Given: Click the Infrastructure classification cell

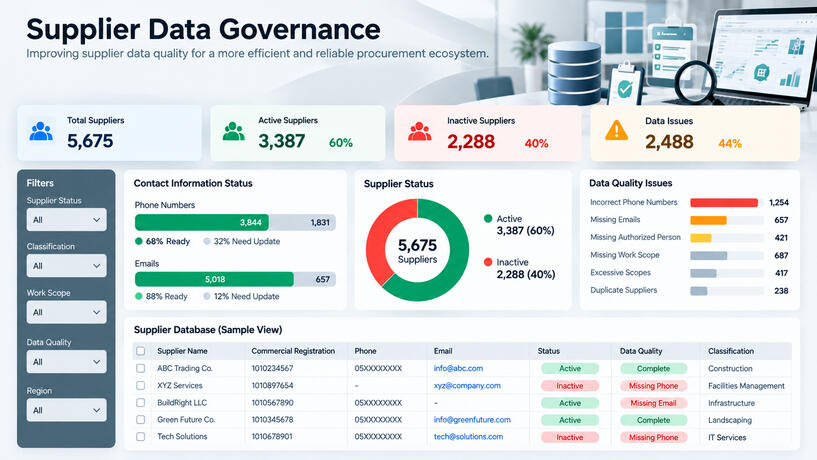Looking at the screenshot, I should coord(732,403).
